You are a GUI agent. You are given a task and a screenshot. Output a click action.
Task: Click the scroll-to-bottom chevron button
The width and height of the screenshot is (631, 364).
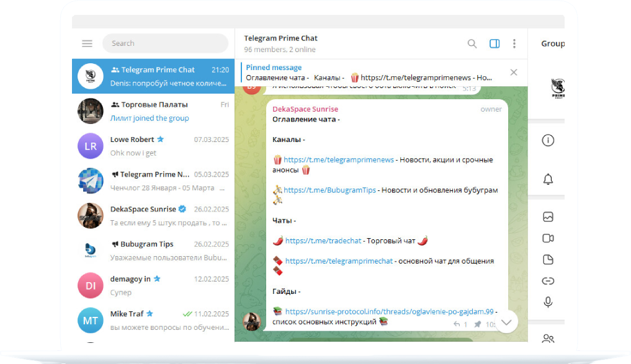tap(507, 322)
